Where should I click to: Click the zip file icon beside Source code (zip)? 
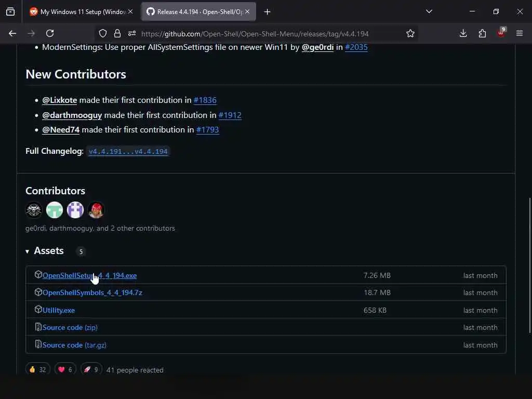tap(38, 327)
